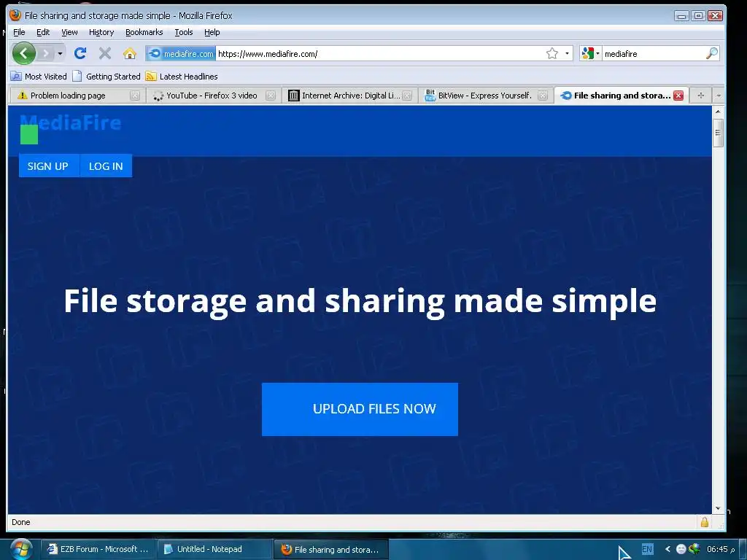The height and width of the screenshot is (560, 747).
Task: Bookmark this page with the star icon
Action: click(551, 53)
